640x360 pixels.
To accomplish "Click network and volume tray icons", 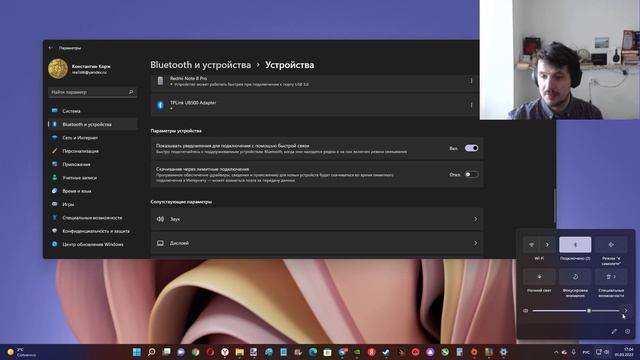I will tap(602, 352).
